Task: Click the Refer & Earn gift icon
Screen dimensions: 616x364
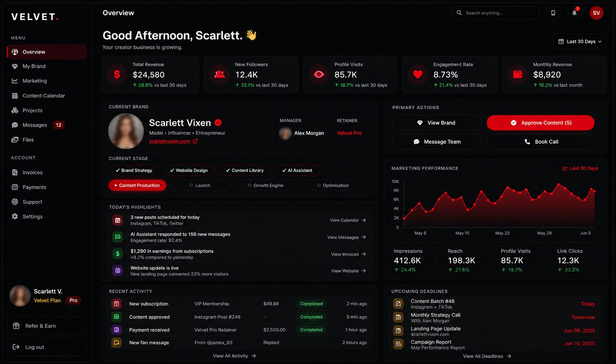Action: [16, 326]
